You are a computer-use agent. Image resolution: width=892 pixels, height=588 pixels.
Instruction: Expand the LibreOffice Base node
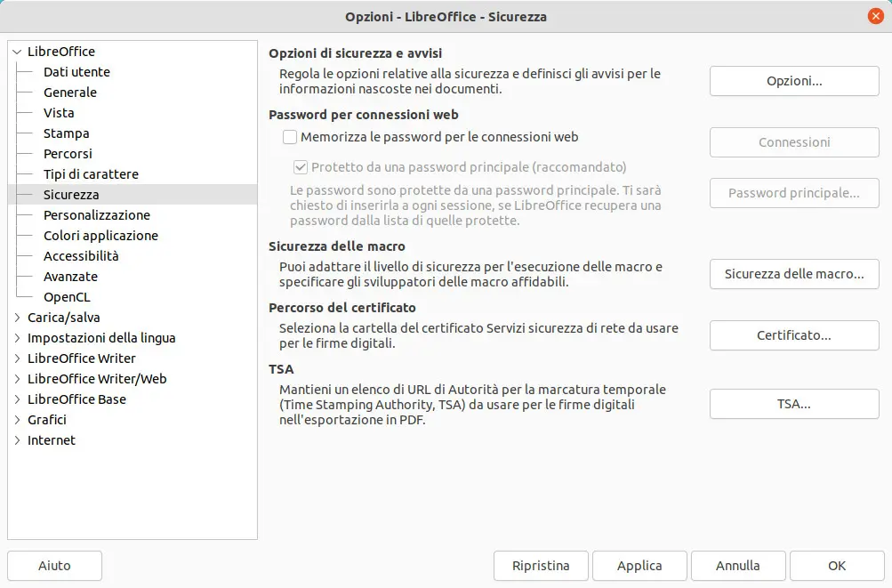[x=17, y=399]
